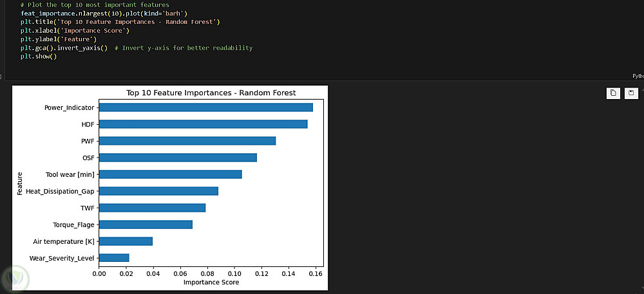644x294 pixels.
Task: Click the chart title text
Action: coord(211,93)
